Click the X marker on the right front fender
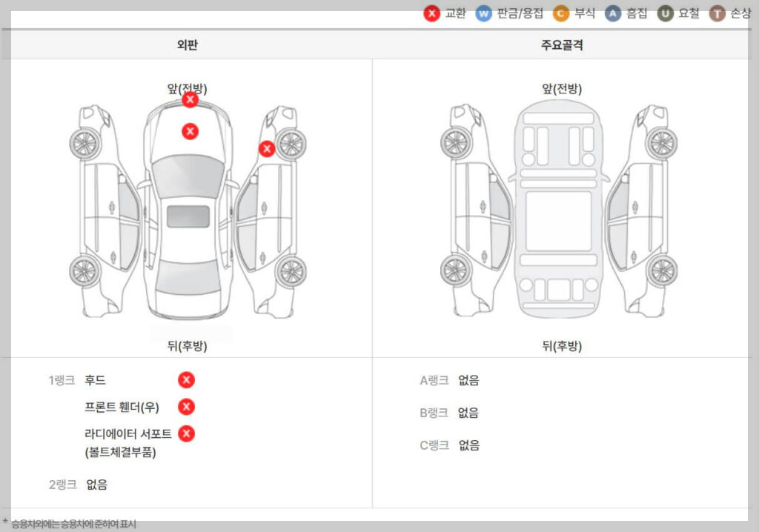Image resolution: width=759 pixels, height=532 pixels. [267, 148]
